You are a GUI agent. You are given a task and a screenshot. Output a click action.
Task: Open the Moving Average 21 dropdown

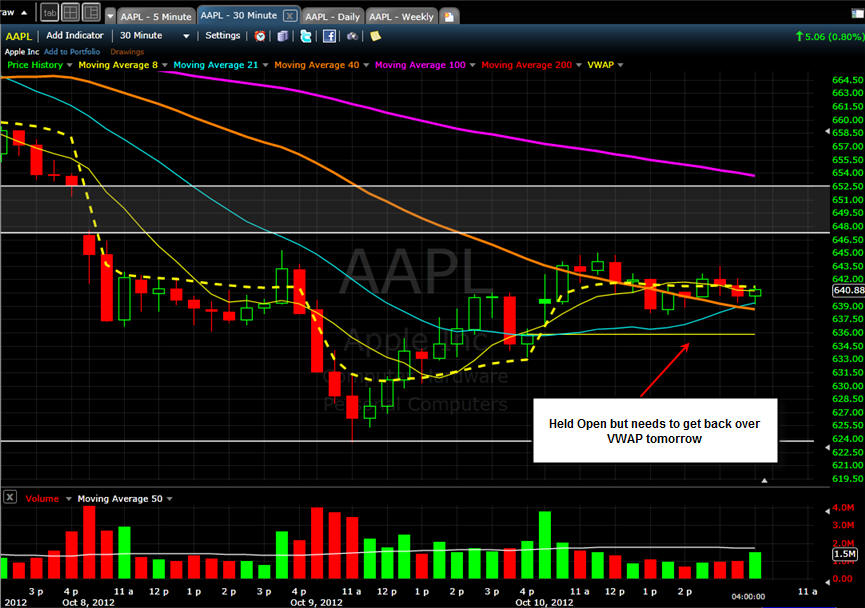tap(265, 65)
